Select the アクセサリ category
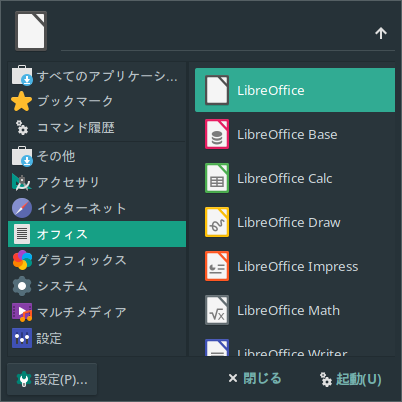Image resolution: width=402 pixels, height=402 pixels. (x=97, y=182)
